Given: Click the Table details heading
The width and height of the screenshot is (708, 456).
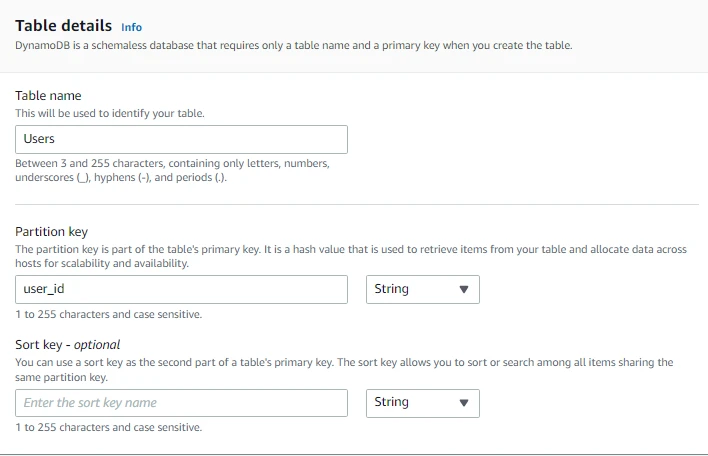Looking at the screenshot, I should 62,25.
